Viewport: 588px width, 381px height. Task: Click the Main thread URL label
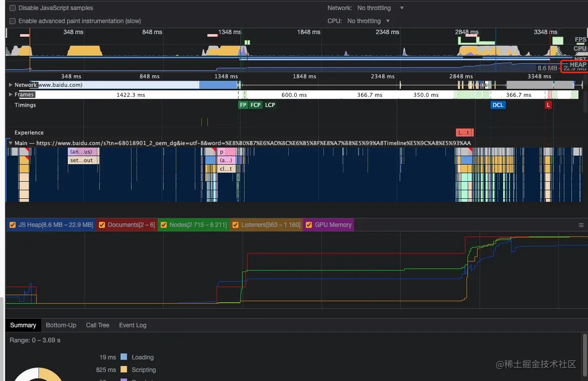[x=243, y=143]
